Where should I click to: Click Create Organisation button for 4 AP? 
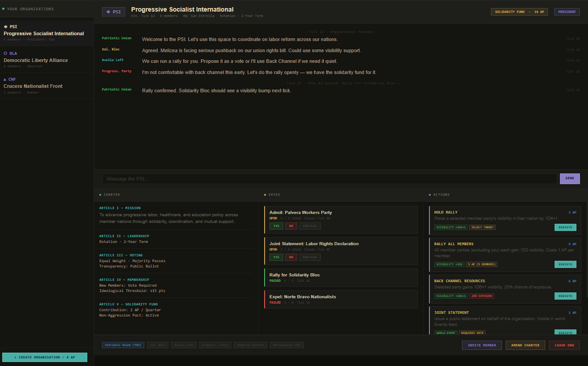(45, 357)
